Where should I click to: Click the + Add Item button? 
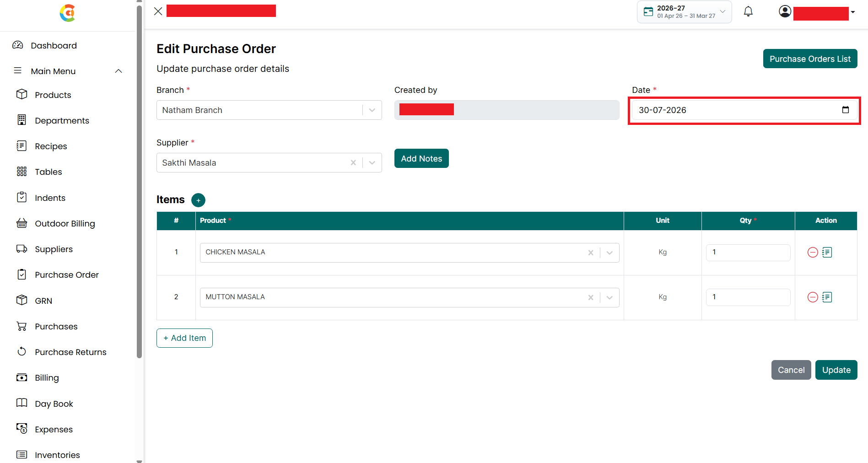coord(184,338)
